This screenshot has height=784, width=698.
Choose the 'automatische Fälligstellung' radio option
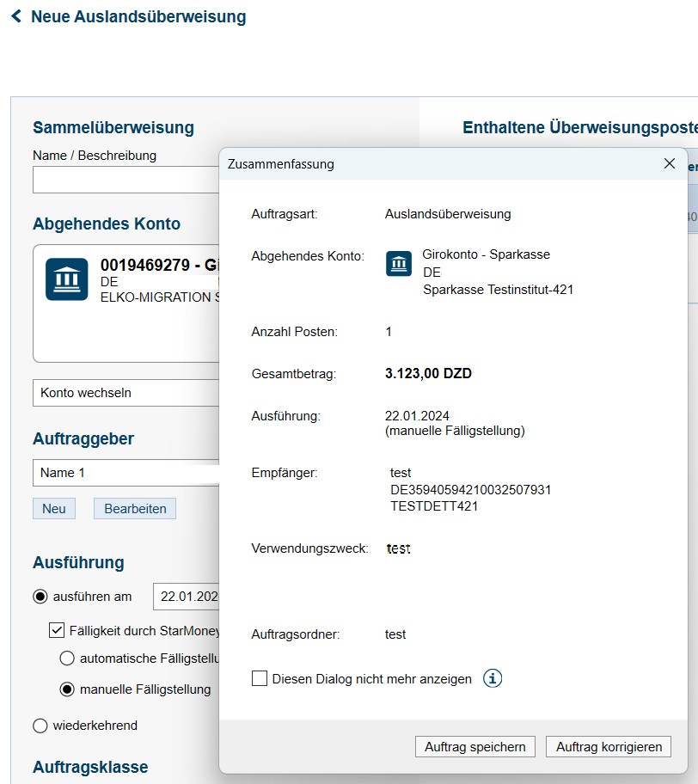click(67, 658)
